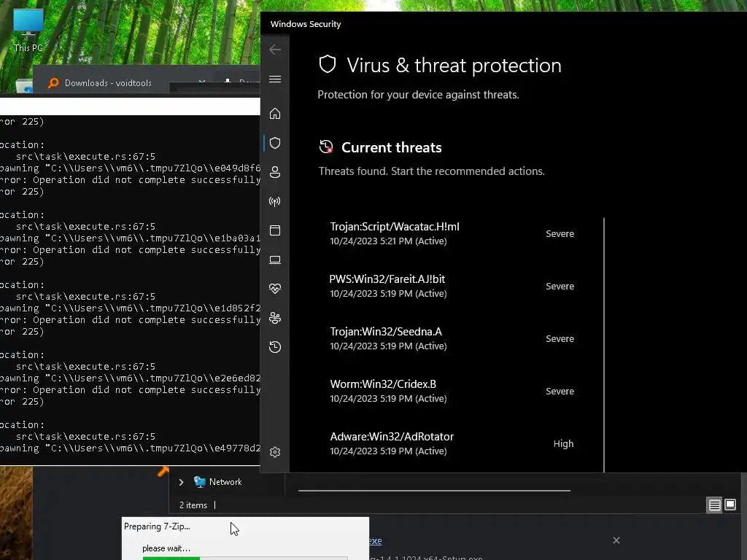This screenshot has width=747, height=560.
Task: Click the 2 items status text
Action: click(193, 505)
